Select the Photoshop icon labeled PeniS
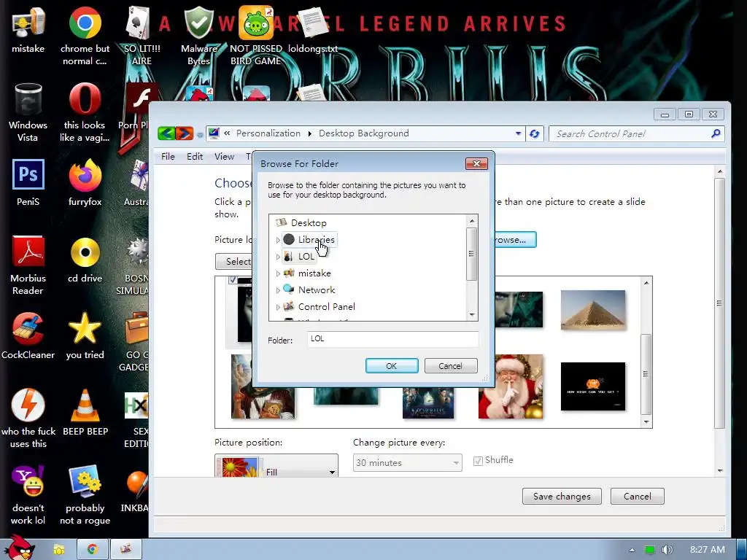Image resolution: width=747 pixels, height=560 pixels. coord(28,183)
